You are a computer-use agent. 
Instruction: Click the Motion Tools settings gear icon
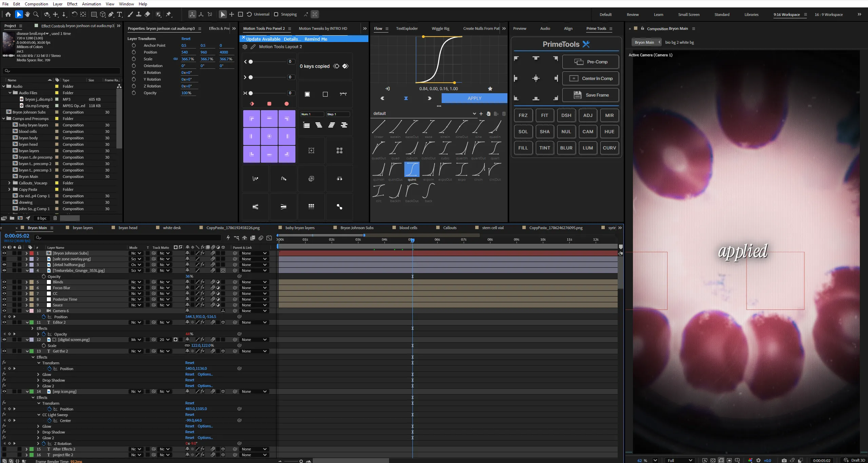(x=245, y=47)
